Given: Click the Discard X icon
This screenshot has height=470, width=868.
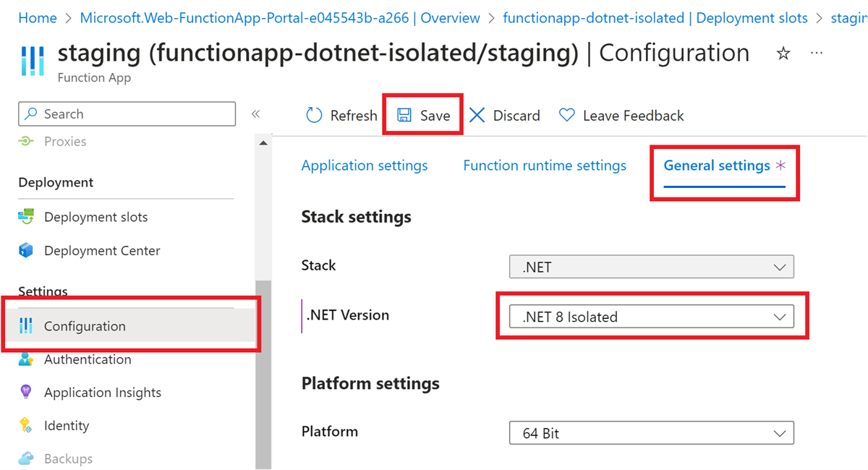Looking at the screenshot, I should pos(477,116).
